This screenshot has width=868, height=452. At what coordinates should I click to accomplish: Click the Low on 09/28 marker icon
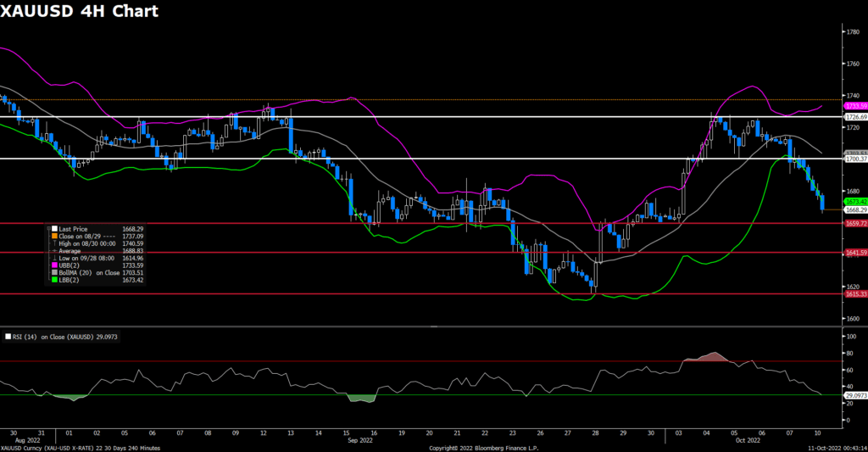54,258
